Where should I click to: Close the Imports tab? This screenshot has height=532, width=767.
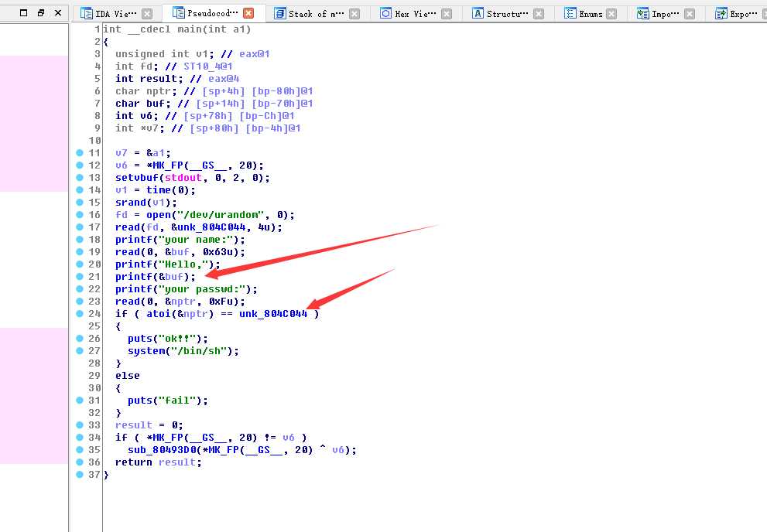(x=690, y=14)
